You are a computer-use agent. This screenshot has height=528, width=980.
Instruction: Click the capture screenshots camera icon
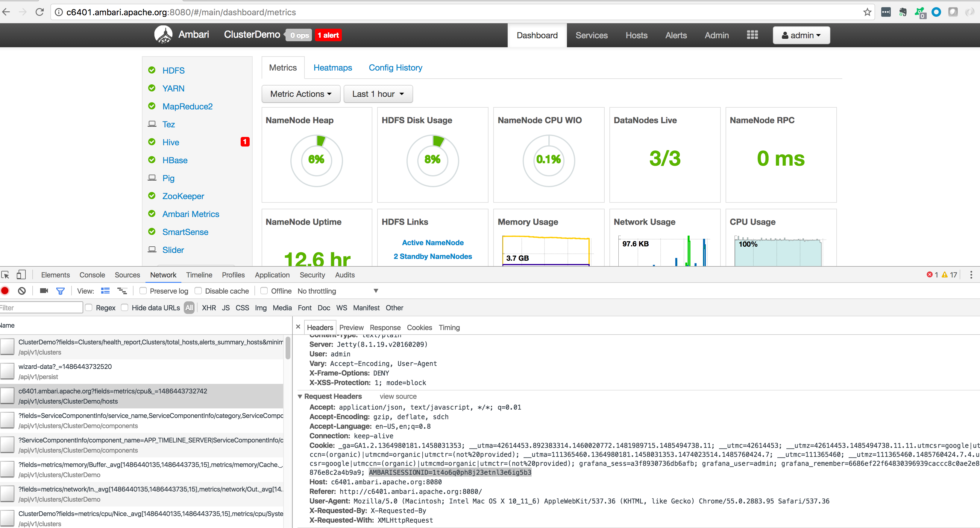click(x=44, y=291)
